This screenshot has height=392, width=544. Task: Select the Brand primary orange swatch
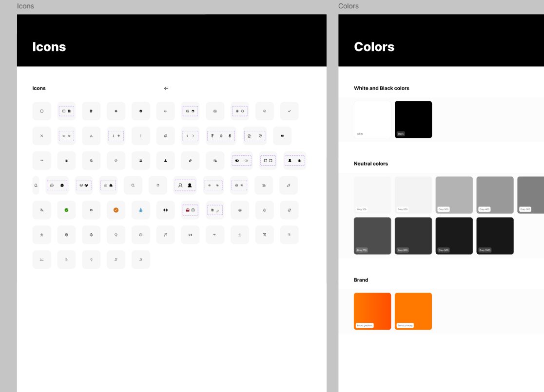pyautogui.click(x=413, y=311)
